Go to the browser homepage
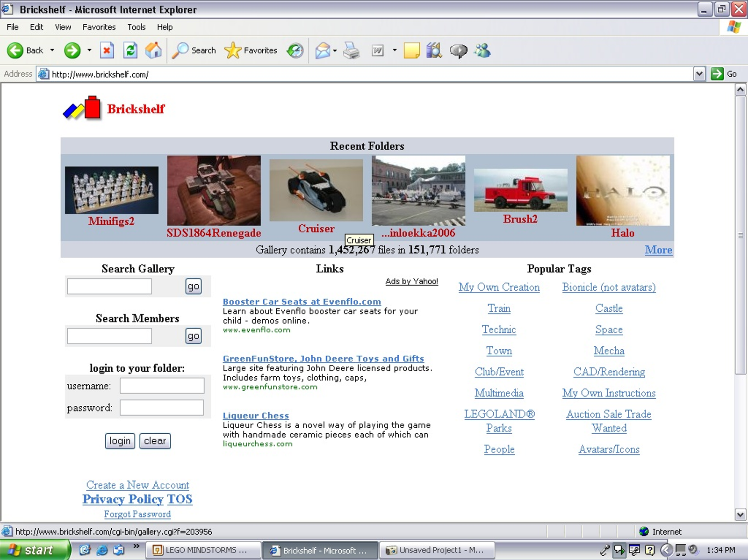The height and width of the screenshot is (560, 748). [x=154, y=50]
